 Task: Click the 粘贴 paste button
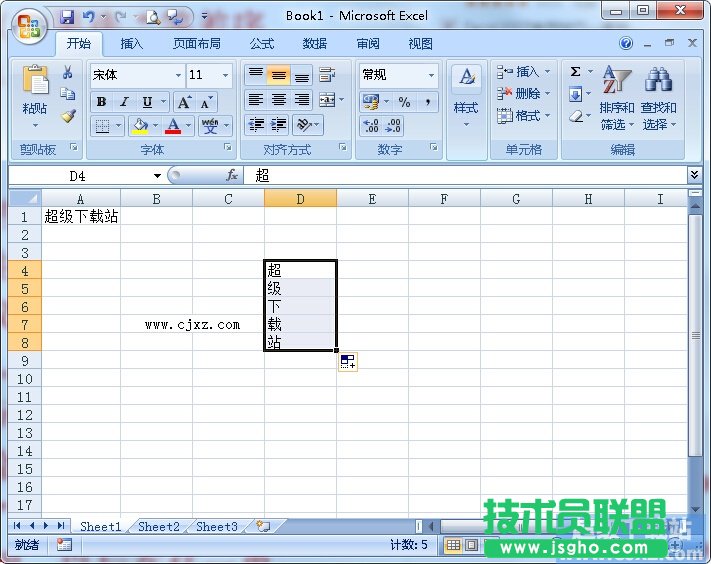[x=35, y=95]
